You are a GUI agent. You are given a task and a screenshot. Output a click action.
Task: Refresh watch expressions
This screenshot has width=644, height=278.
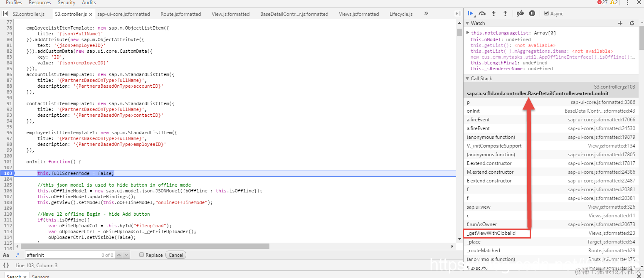pyautogui.click(x=632, y=23)
